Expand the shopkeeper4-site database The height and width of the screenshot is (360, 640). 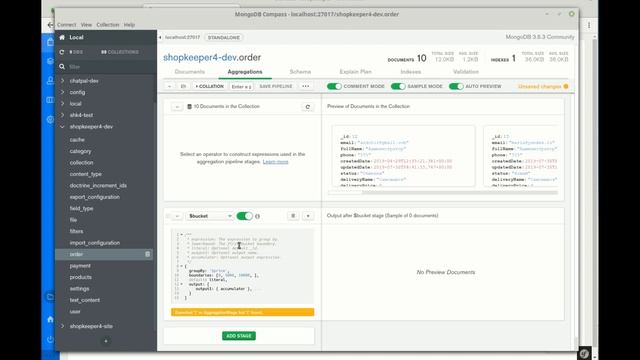(62, 326)
